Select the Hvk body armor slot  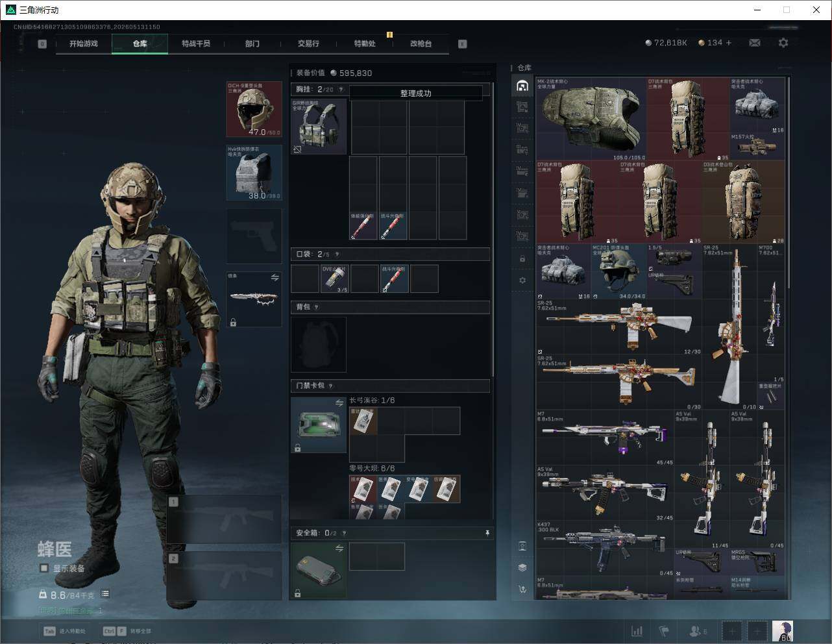click(x=254, y=173)
